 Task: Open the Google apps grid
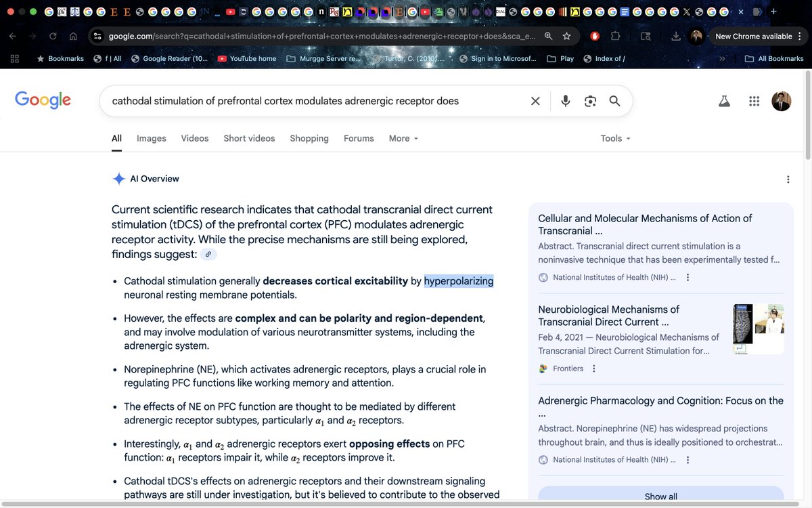tap(754, 101)
